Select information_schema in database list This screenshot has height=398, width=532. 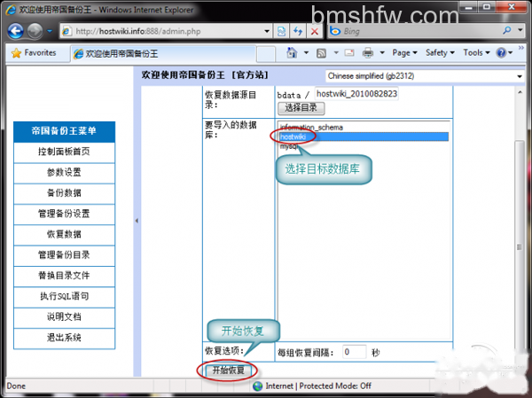tap(364, 128)
